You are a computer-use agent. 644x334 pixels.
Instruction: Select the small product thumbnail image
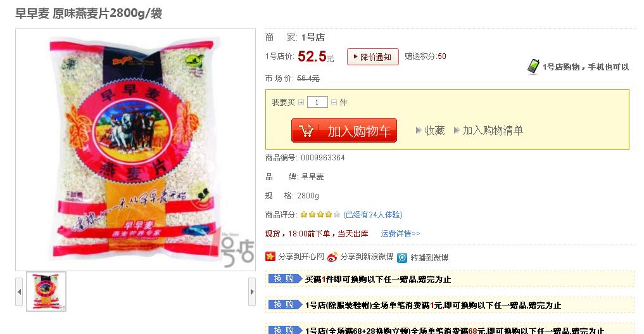[46, 292]
